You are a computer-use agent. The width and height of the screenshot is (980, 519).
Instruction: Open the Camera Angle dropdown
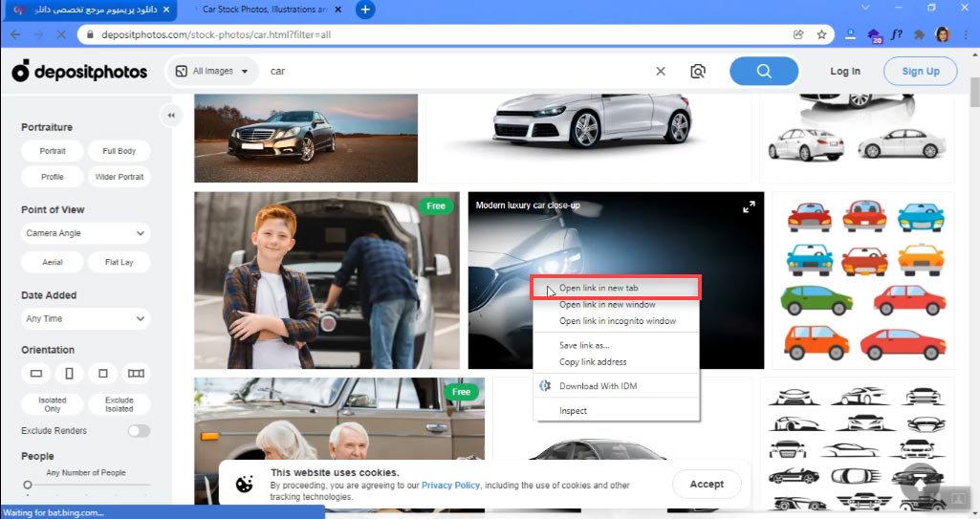pyautogui.click(x=86, y=233)
